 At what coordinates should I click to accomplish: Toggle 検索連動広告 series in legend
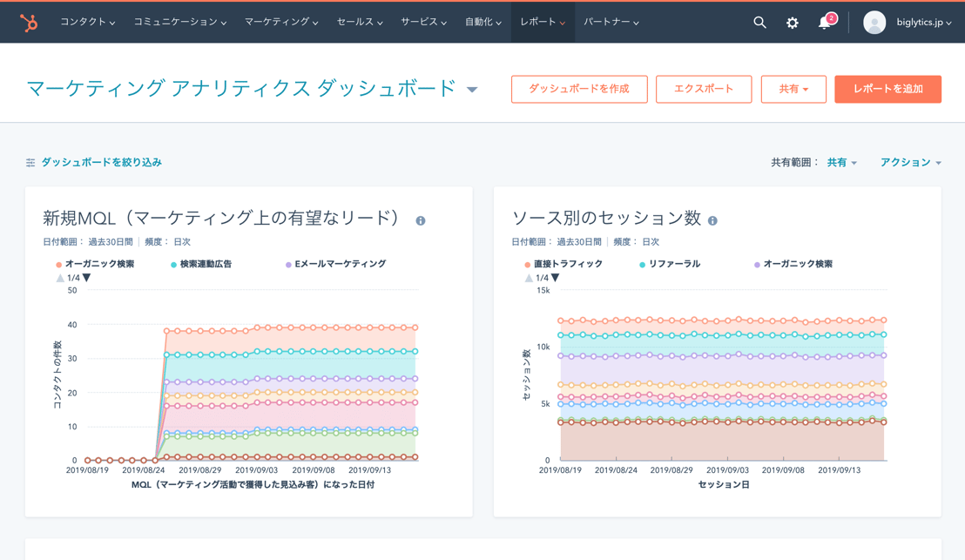pos(201,264)
